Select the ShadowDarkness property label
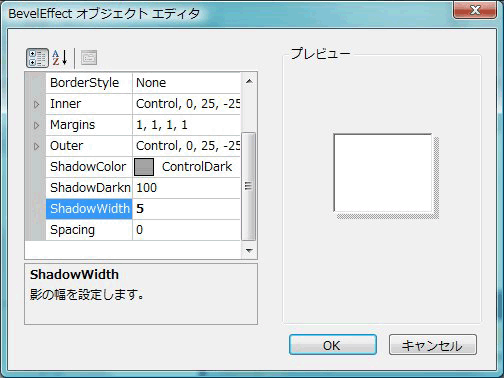This screenshot has height=378, width=504. 89,188
